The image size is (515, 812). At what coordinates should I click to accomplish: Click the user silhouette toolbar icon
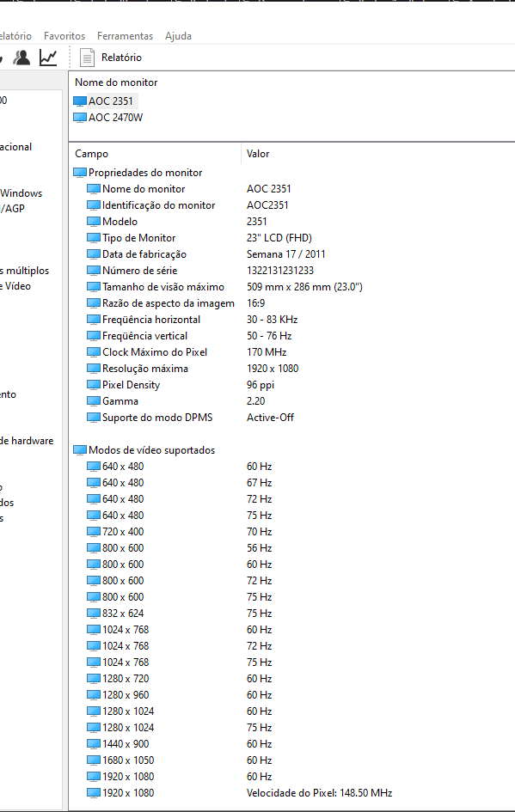point(21,58)
